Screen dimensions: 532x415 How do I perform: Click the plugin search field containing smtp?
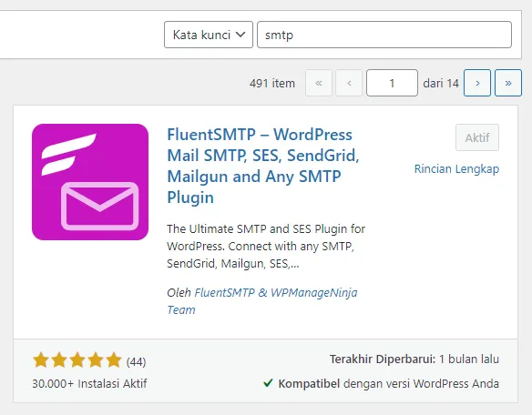click(384, 35)
